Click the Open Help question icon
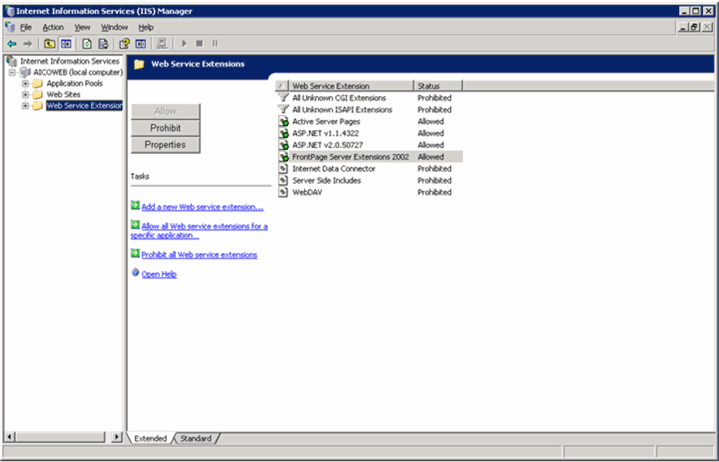 [x=135, y=273]
